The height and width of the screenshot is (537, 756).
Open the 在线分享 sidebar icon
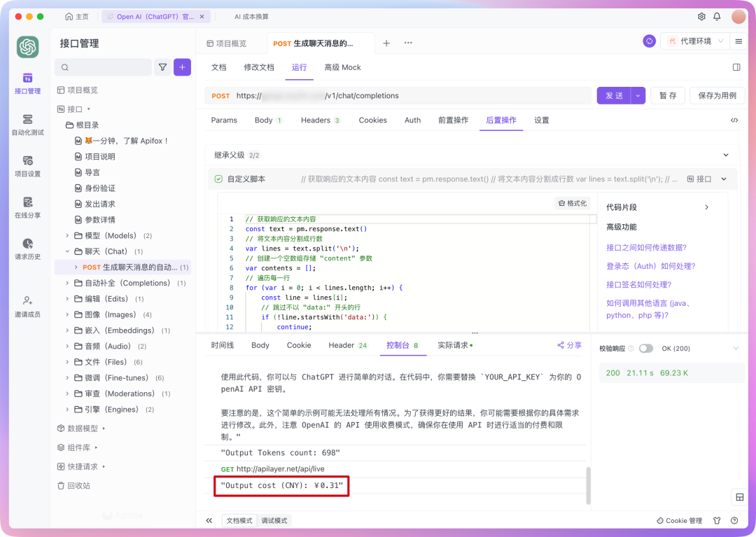(x=27, y=207)
